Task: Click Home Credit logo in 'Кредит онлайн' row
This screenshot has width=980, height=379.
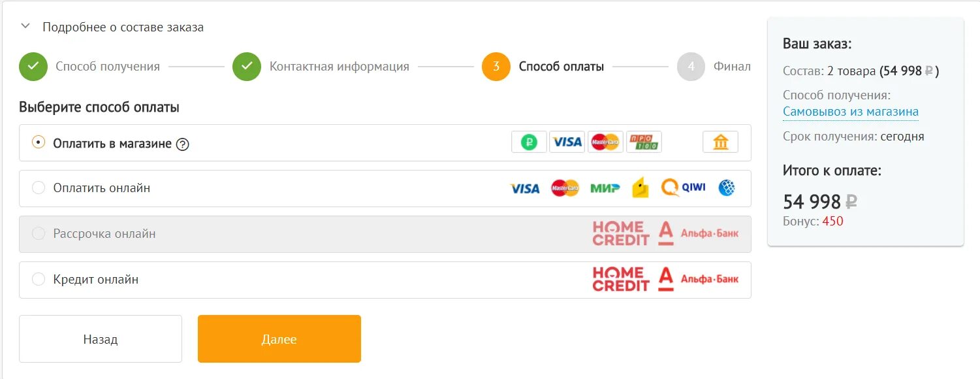Action: tap(620, 279)
